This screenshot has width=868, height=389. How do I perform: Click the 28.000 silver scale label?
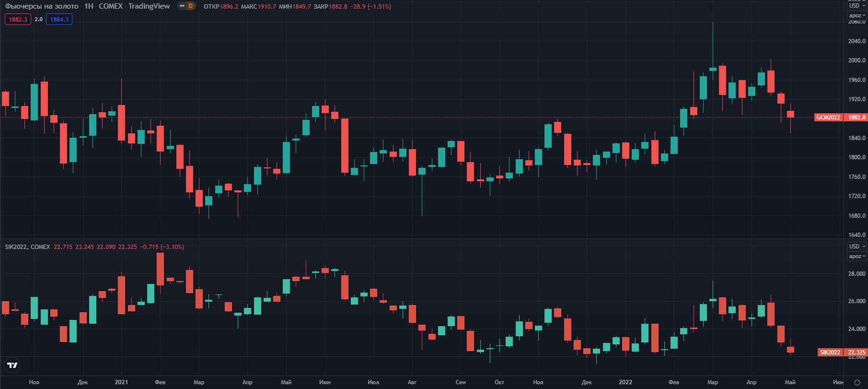(856, 274)
